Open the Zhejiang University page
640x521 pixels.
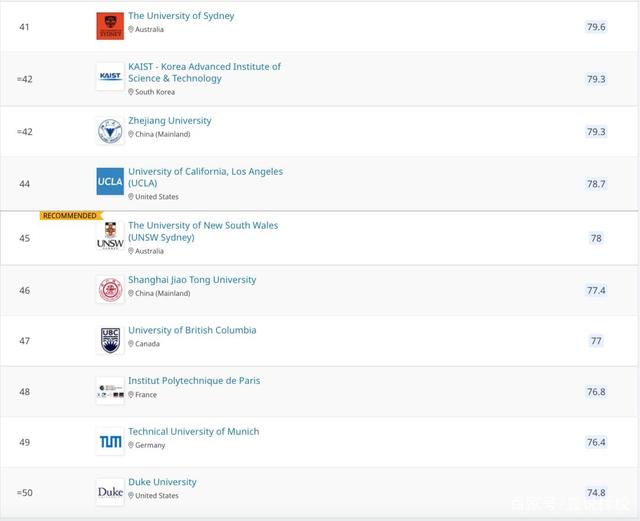point(169,121)
